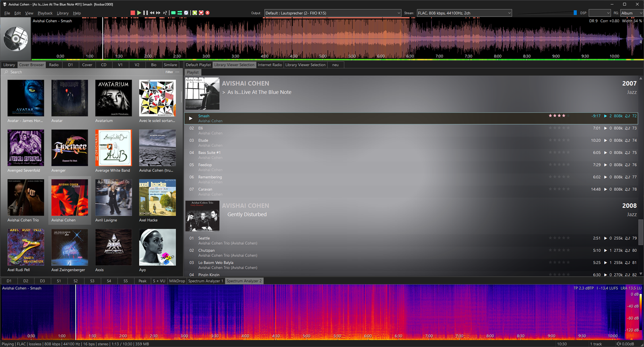
Task: Click the play icon in Chutzpan row
Action: pos(605,250)
